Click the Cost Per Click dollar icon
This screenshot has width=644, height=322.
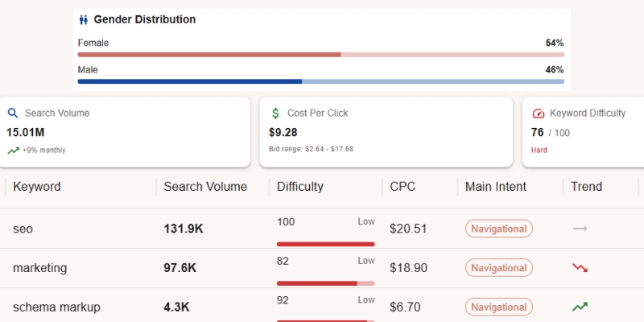coord(275,114)
